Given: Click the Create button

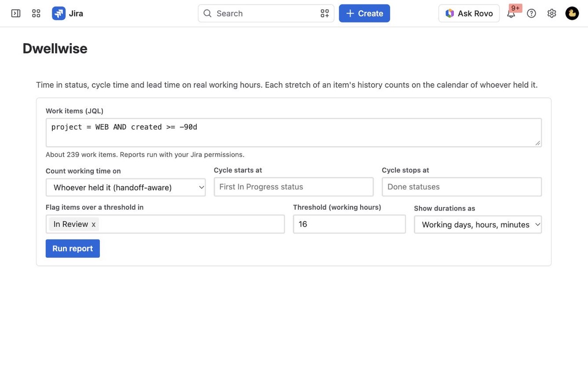Looking at the screenshot, I should [x=364, y=13].
